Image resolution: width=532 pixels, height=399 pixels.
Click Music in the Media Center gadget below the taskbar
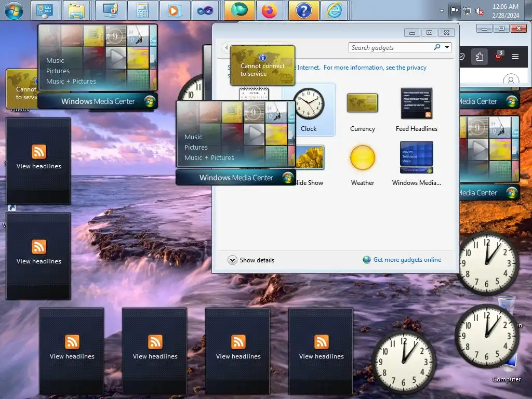(x=55, y=61)
